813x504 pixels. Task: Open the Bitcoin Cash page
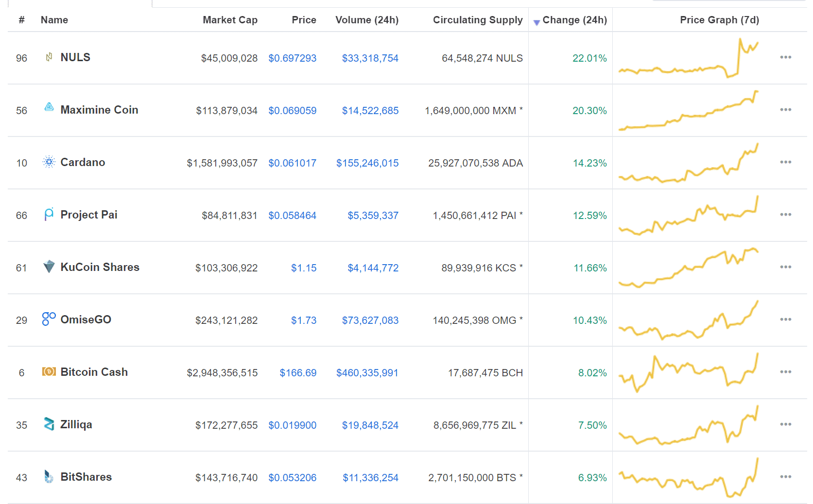[94, 372]
